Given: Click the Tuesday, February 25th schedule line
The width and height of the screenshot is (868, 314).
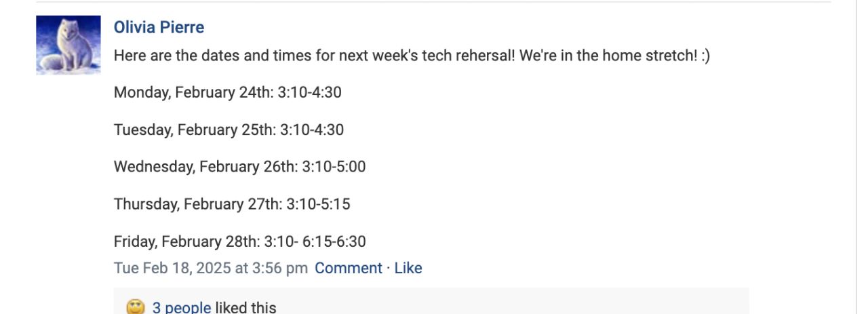Looking at the screenshot, I should coord(229,130).
